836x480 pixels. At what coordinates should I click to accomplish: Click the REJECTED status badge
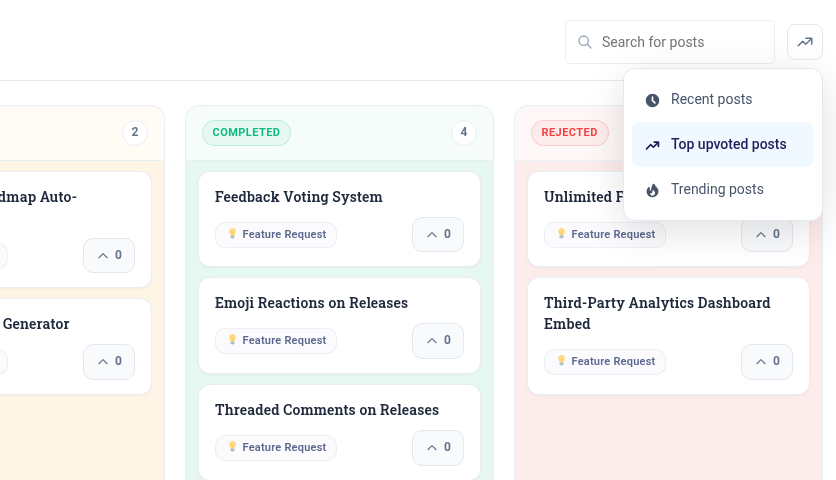[569, 132]
